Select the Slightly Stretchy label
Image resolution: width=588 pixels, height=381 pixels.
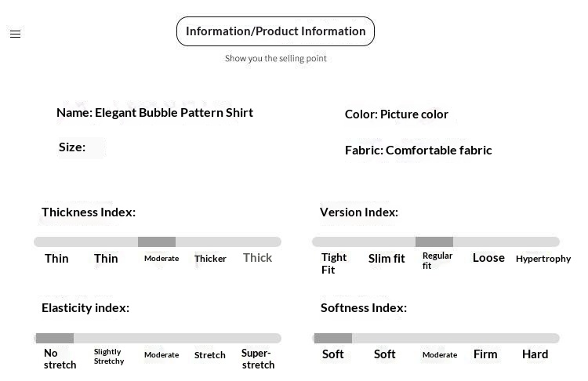coord(109,357)
